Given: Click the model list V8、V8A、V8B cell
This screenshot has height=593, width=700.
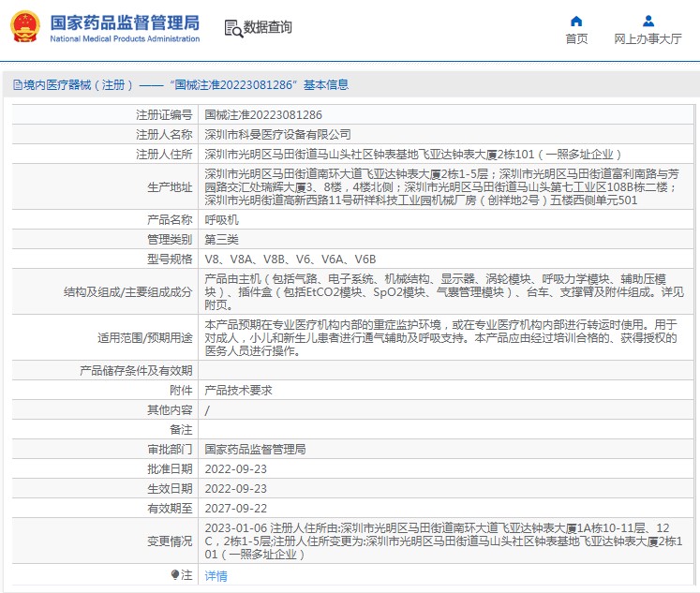Looking at the screenshot, I should click(290, 259).
